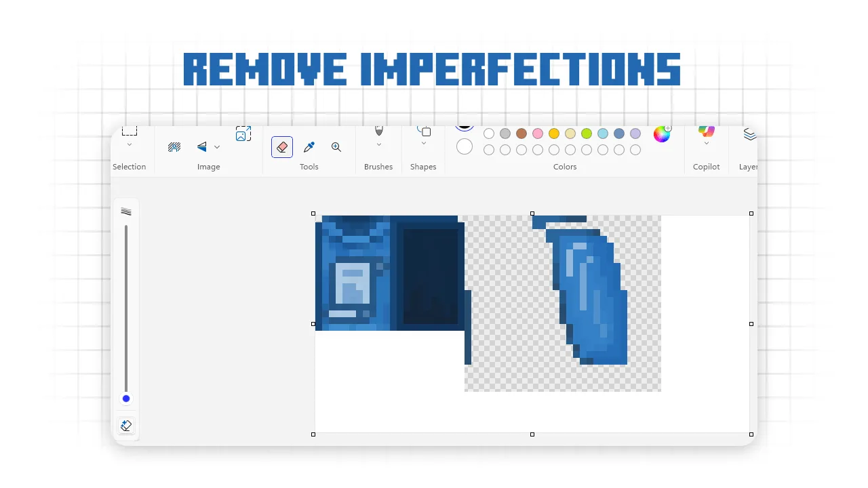Click the Copilot icon
Viewport: 868px width, 488px height.
(707, 132)
